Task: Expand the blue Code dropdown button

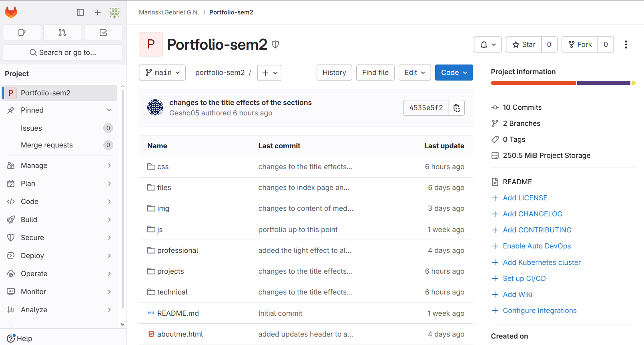Action: tap(453, 73)
